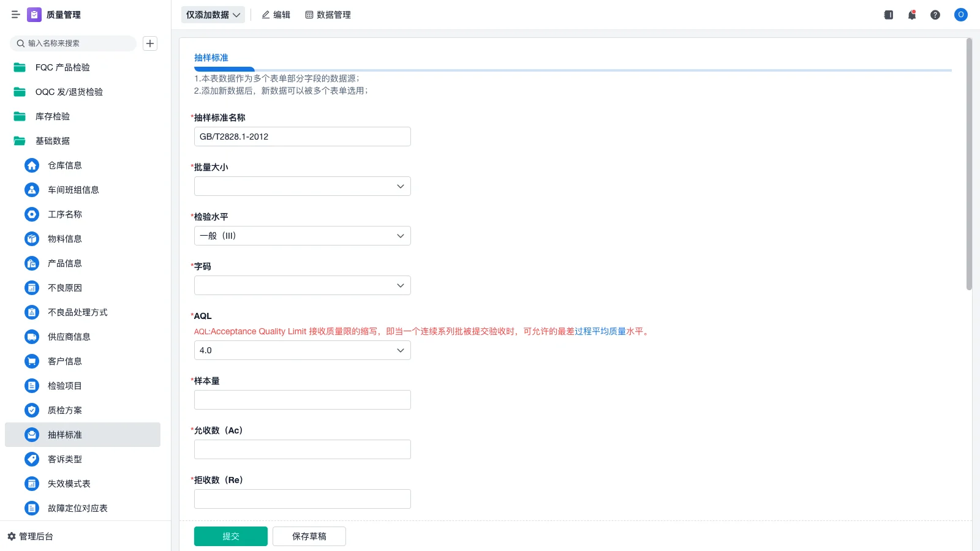
Task: Open the 批量大小 dropdown
Action: click(302, 186)
